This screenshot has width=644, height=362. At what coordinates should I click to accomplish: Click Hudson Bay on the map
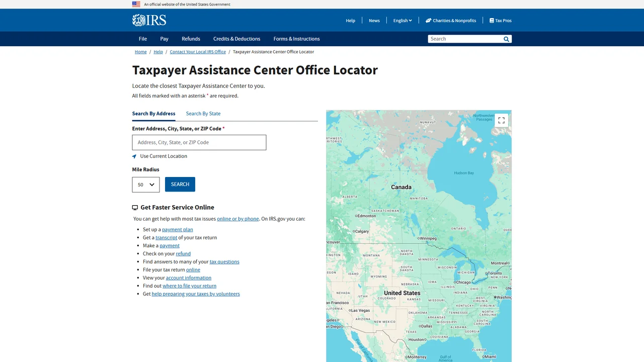point(464,173)
